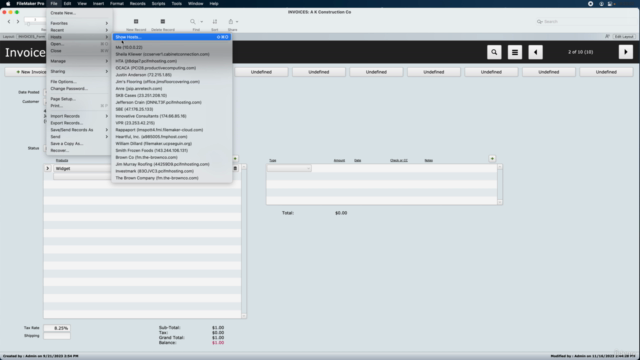Viewport: 640px width, 360px height.
Task: Open Find options dropdown arrow
Action: tap(201, 22)
